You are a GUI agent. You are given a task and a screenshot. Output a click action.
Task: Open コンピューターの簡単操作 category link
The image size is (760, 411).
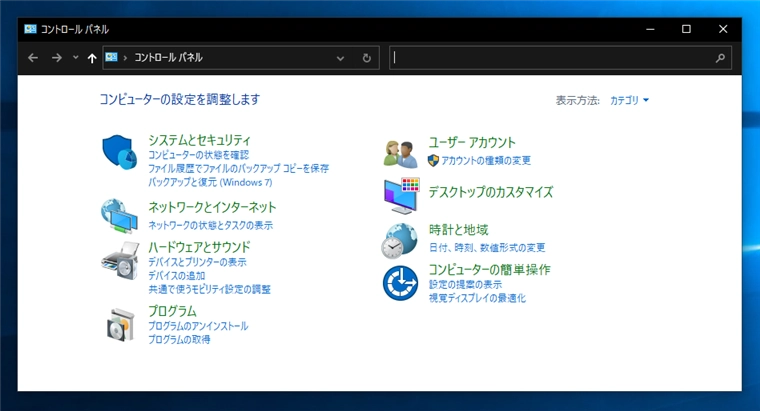490,269
